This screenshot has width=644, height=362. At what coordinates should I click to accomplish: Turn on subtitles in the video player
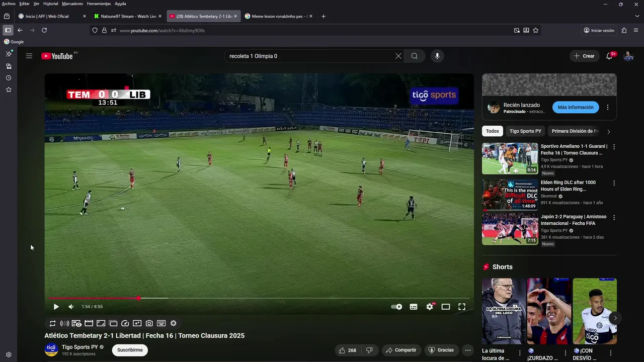(x=414, y=307)
